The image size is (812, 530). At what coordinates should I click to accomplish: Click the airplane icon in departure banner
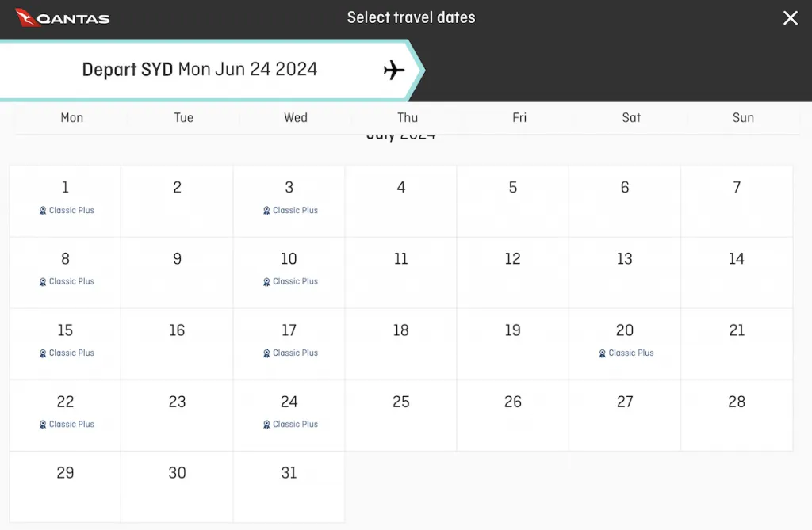pyautogui.click(x=394, y=70)
